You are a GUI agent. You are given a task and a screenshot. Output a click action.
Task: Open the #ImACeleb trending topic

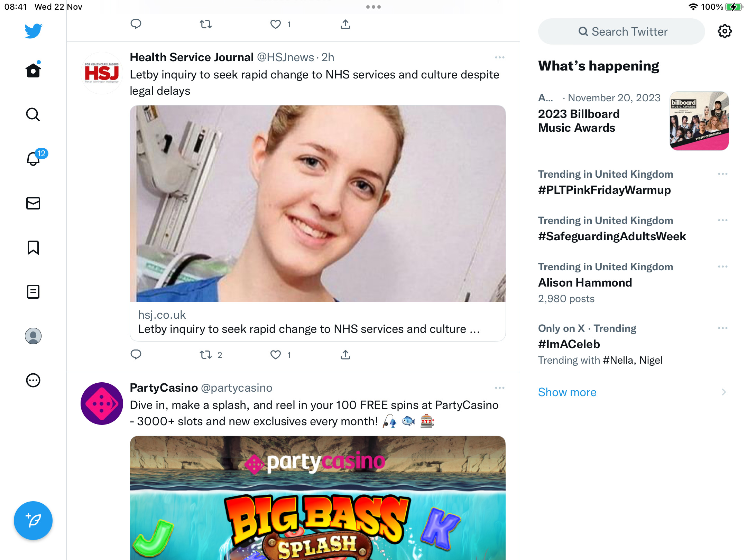tap(569, 344)
